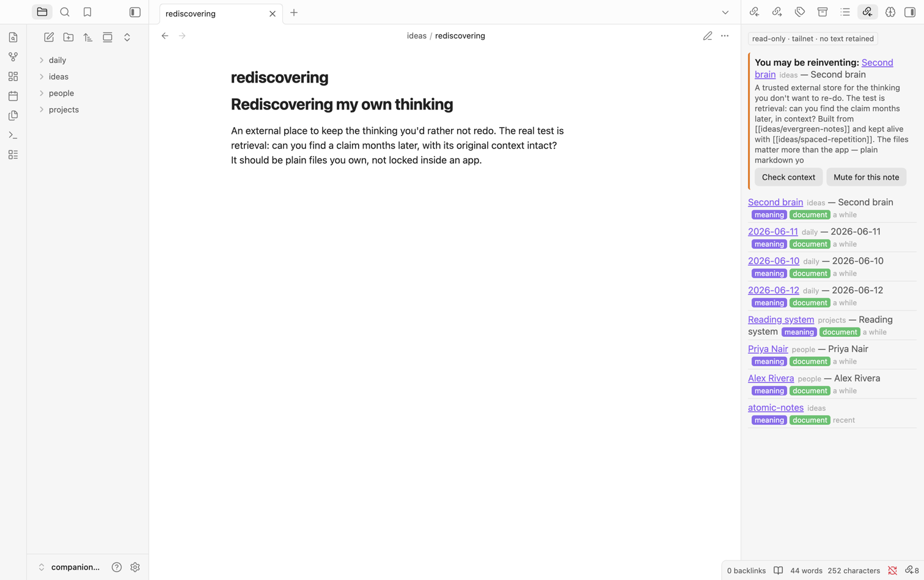
Task: Click the 44 words status entry
Action: point(806,571)
